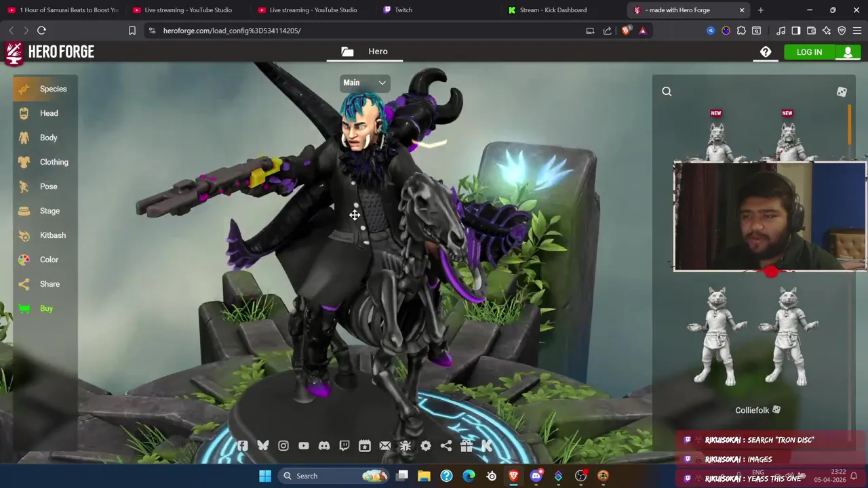
Task: Select the first NEW species thumbnail
Action: (717, 136)
